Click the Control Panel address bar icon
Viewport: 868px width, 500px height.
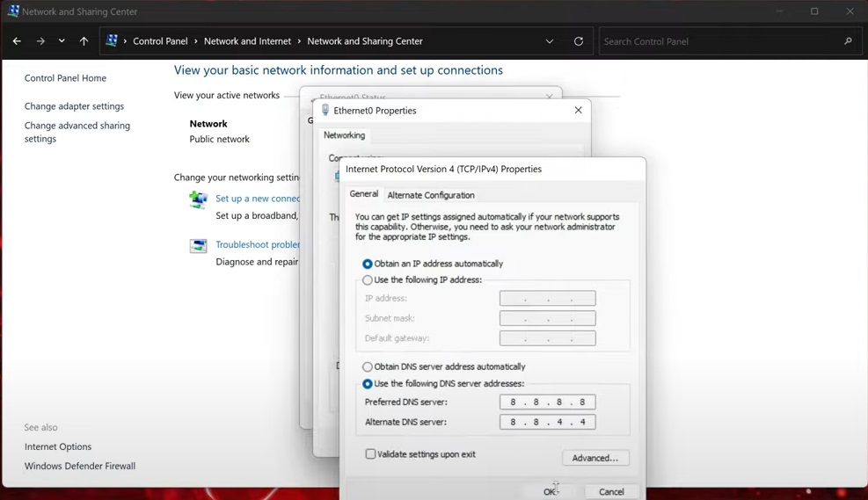pos(112,40)
